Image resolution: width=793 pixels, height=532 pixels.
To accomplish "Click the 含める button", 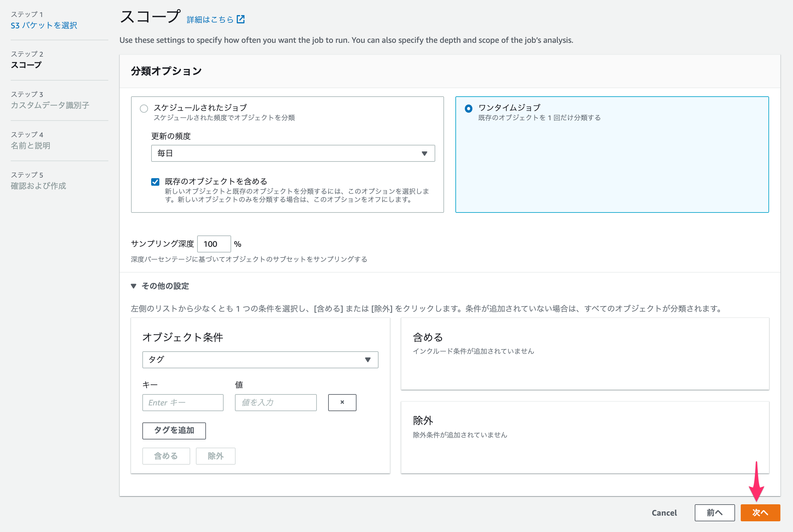I will (166, 456).
